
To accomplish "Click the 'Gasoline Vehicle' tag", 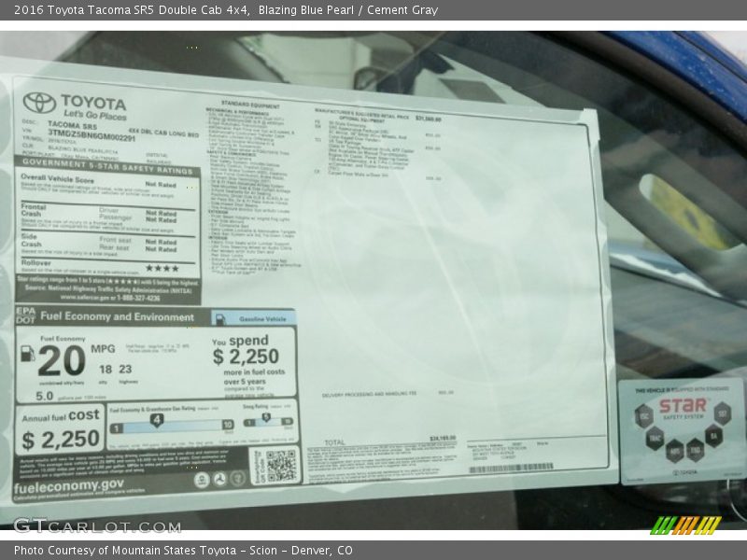I will 262,319.
